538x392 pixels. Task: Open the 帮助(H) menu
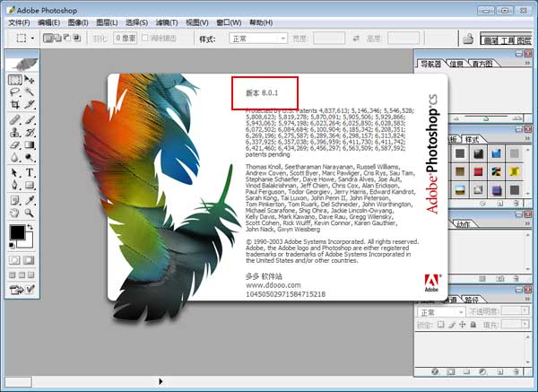click(261, 22)
